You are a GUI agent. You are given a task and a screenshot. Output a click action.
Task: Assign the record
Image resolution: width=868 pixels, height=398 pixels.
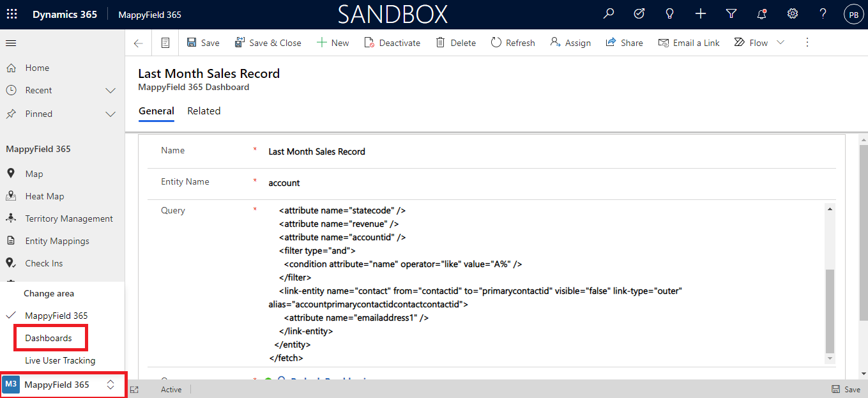570,43
